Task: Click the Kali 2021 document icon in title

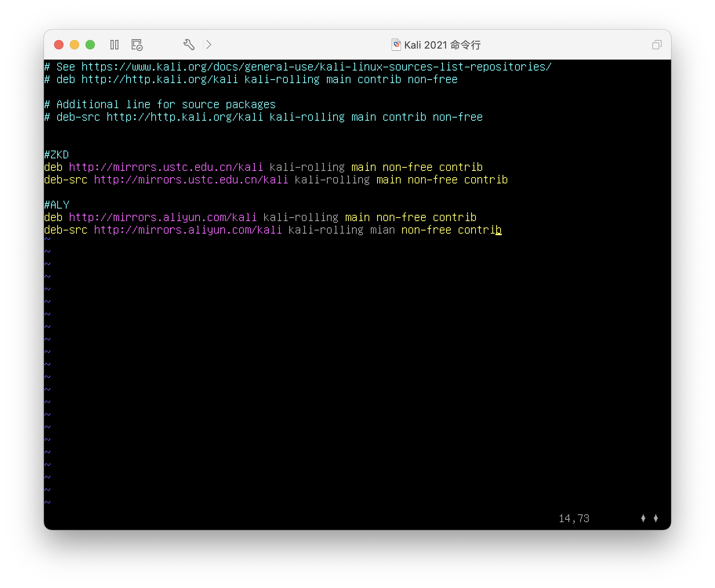Action: [x=396, y=45]
